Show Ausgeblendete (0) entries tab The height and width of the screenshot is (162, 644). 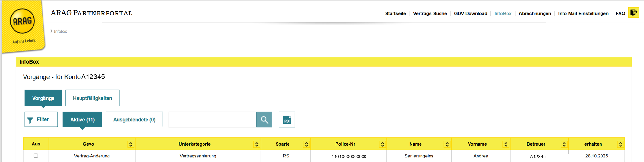point(134,120)
